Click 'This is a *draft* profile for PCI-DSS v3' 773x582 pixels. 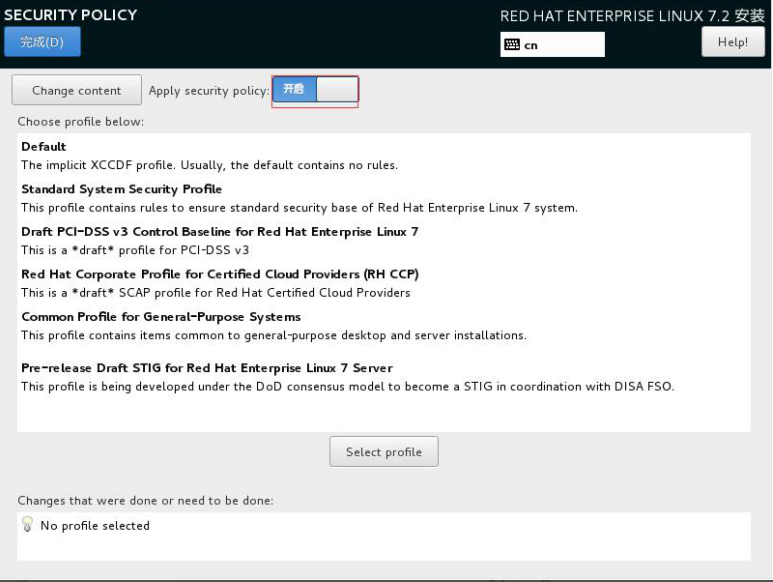tap(135, 250)
